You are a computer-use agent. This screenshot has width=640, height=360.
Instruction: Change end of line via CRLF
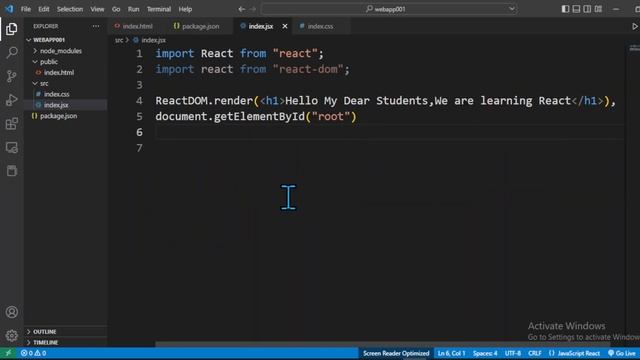534,353
